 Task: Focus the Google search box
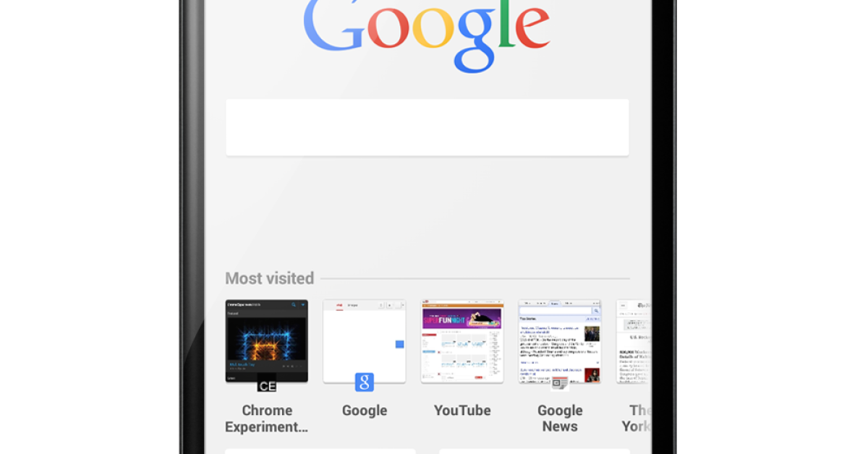pyautogui.click(x=427, y=127)
